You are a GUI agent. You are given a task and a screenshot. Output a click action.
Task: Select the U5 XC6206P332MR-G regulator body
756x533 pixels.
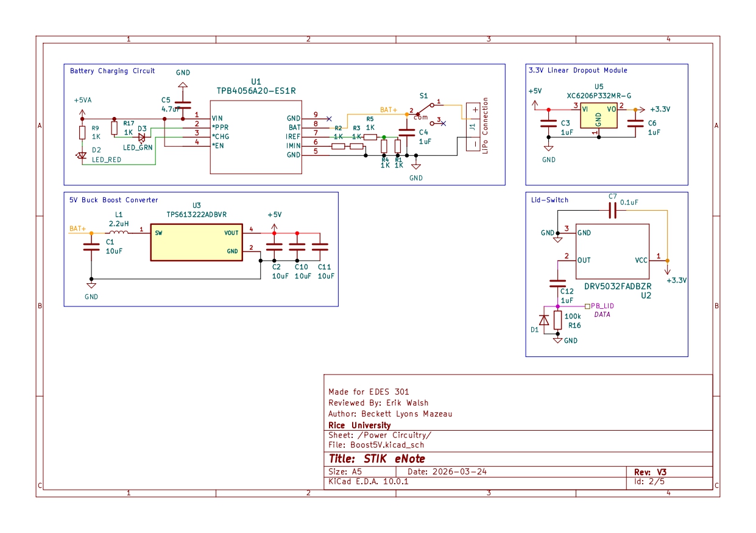click(x=598, y=116)
